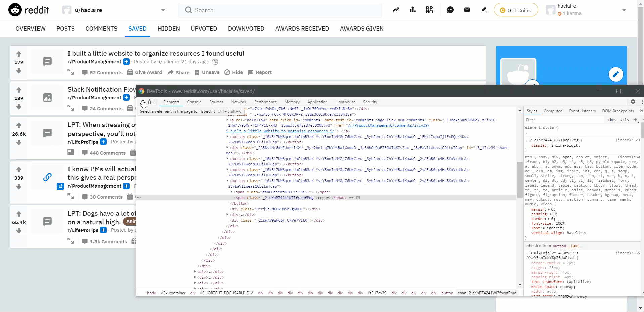Screen dimensions: 644x312
Task: Click the expand arrows on the 24 Comments post
Action: (x=71, y=108)
